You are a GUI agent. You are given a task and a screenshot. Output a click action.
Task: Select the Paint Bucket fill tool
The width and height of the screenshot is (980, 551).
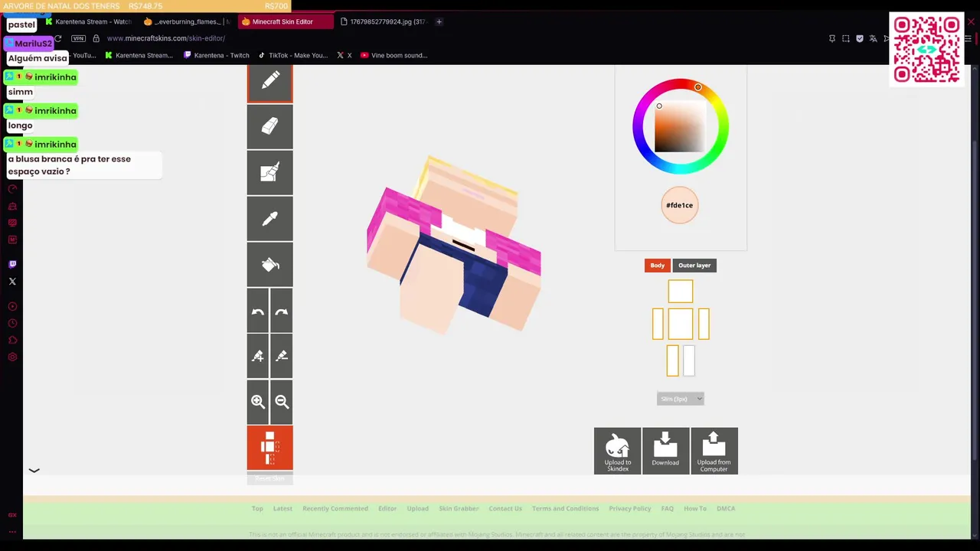click(269, 265)
